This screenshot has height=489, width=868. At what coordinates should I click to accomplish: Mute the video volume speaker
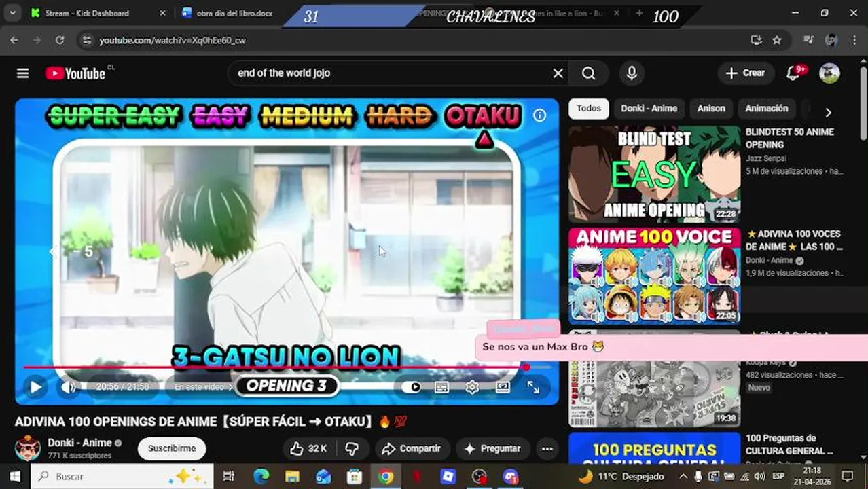pyautogui.click(x=69, y=387)
